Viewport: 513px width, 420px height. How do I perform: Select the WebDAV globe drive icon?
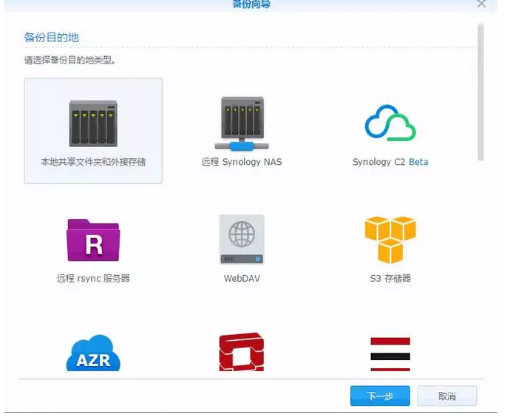pyautogui.click(x=242, y=240)
